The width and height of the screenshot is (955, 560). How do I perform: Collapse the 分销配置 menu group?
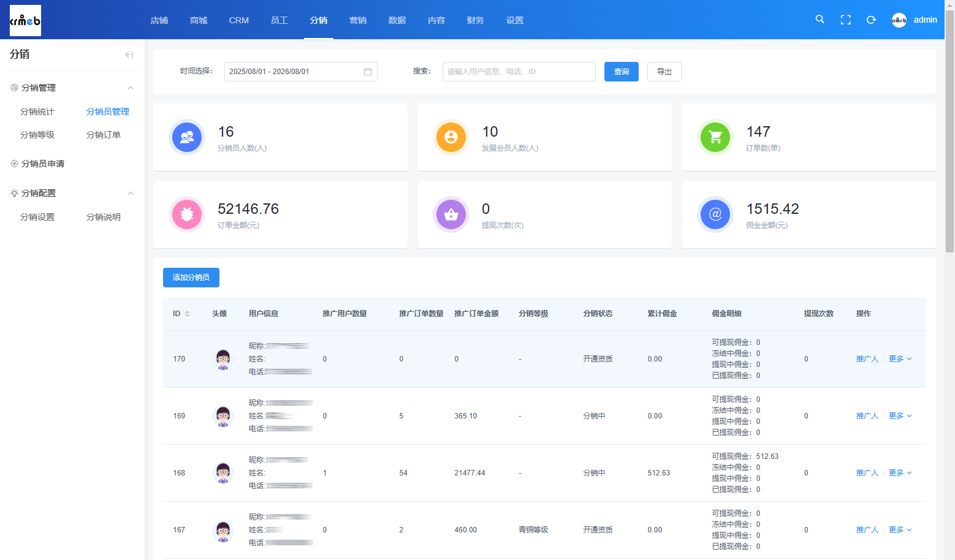click(131, 193)
